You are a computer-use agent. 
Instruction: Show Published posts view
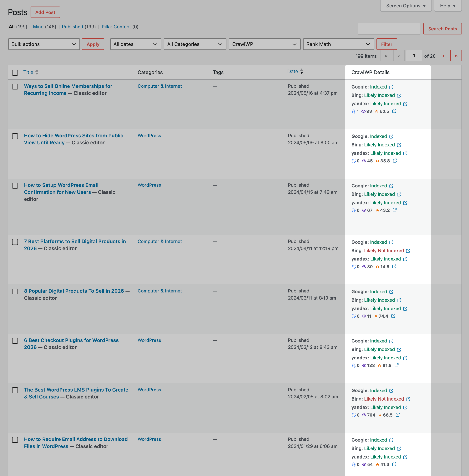73,27
